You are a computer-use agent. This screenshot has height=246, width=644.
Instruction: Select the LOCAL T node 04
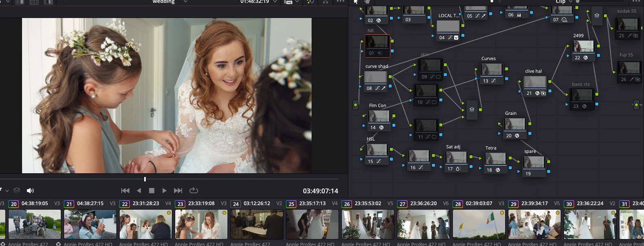[x=448, y=30]
